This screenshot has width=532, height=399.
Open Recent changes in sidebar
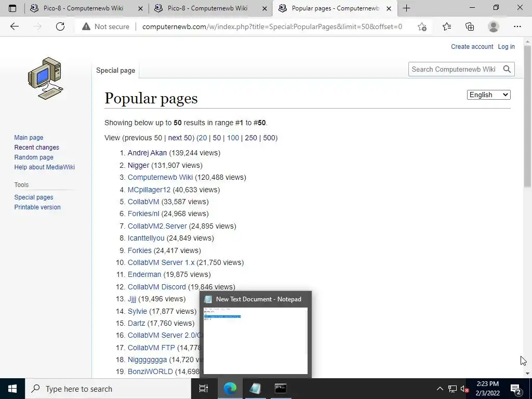click(x=37, y=147)
